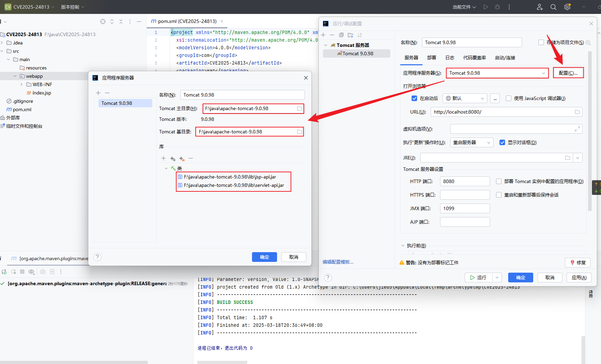Screen dimensions: 601x364
Task: Hide the project panel with minus icon
Action: pos(139,22)
